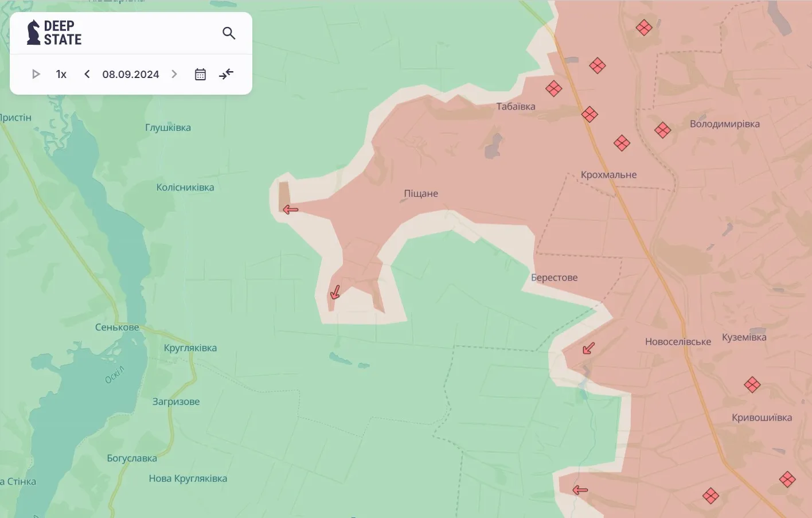The width and height of the screenshot is (812, 518).
Task: Select the unit marker left of Володимирівка
Action: coord(662,130)
